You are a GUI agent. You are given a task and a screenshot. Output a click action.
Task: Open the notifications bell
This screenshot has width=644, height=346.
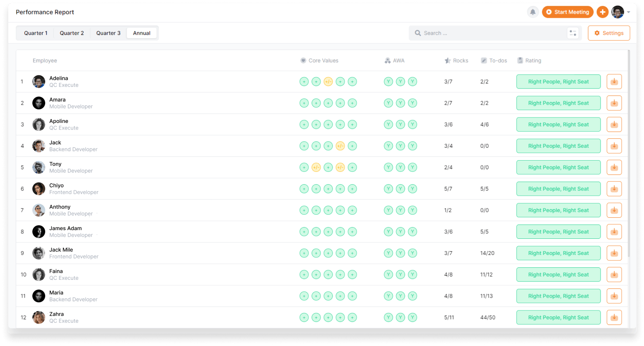pyautogui.click(x=533, y=12)
